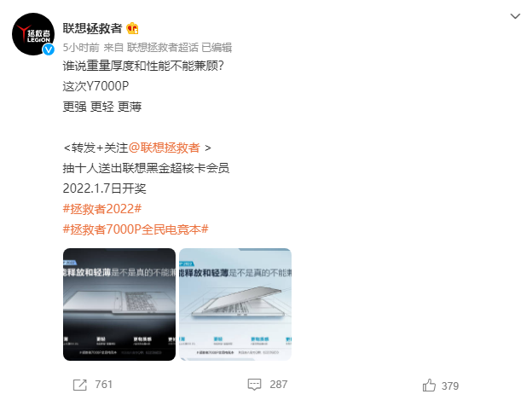View the dark laptop image thumbnail
Screen dimensions: 532x400
point(119,304)
